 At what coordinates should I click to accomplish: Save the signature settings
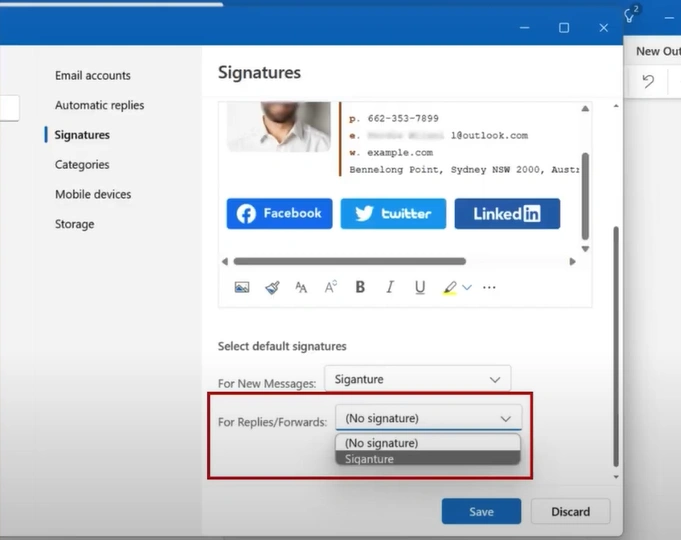481,511
